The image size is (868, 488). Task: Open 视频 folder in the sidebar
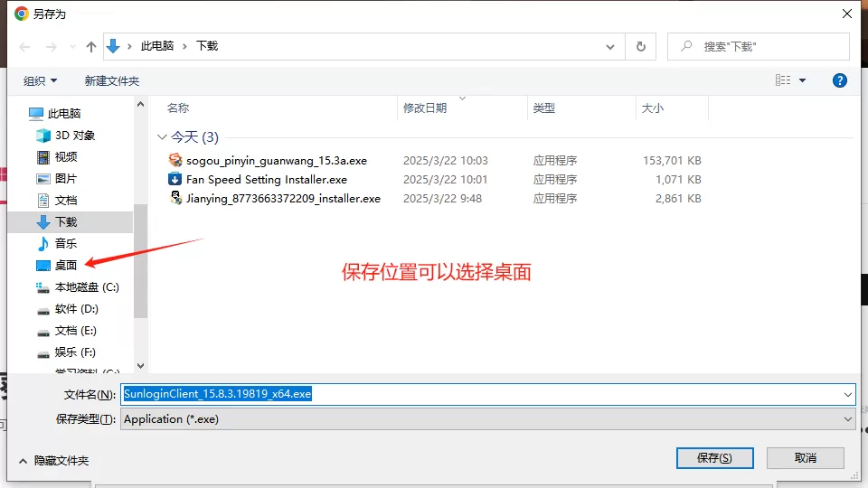pos(65,157)
